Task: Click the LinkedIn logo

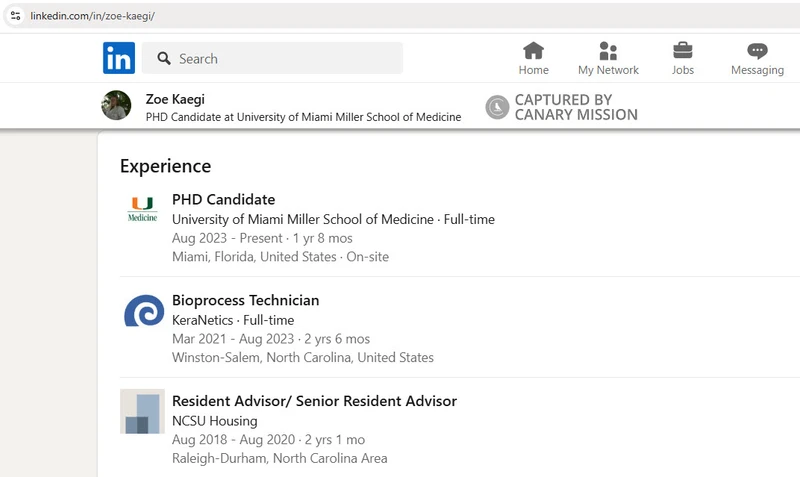Action: click(119, 58)
